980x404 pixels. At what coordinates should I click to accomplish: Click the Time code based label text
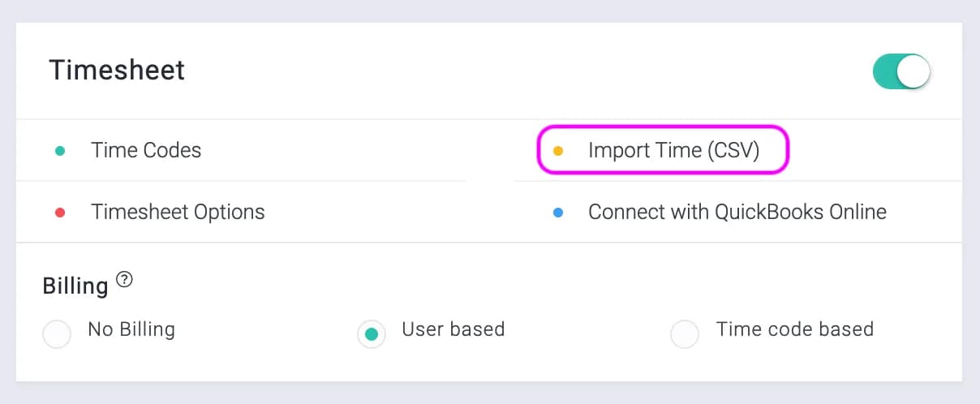pyautogui.click(x=795, y=329)
